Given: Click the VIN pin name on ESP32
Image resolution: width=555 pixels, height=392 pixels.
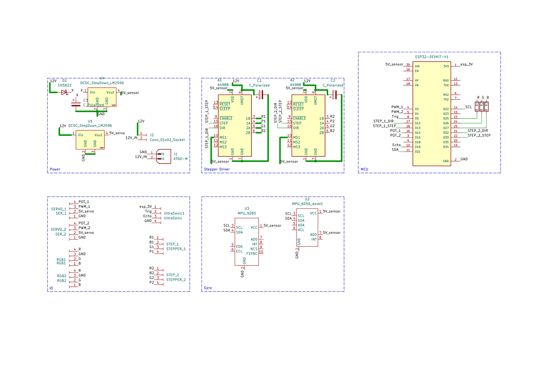Looking at the screenshot, I should pyautogui.click(x=417, y=66).
